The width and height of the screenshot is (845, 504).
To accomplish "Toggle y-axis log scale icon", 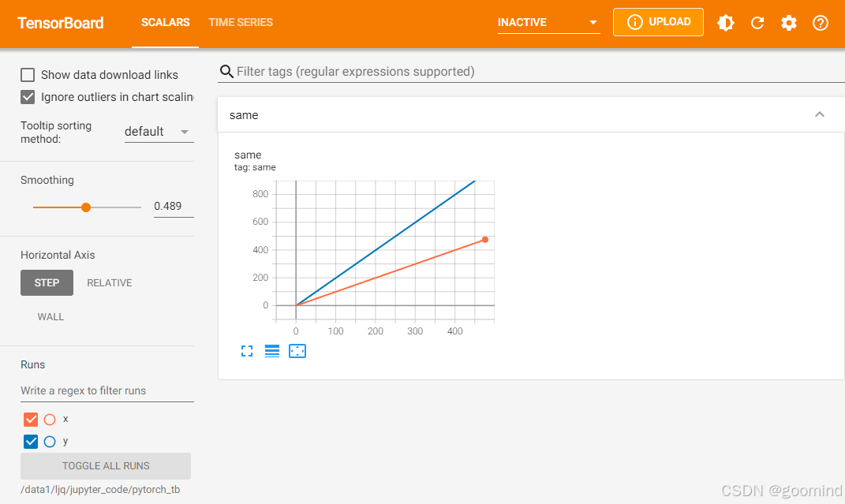I will [x=272, y=351].
